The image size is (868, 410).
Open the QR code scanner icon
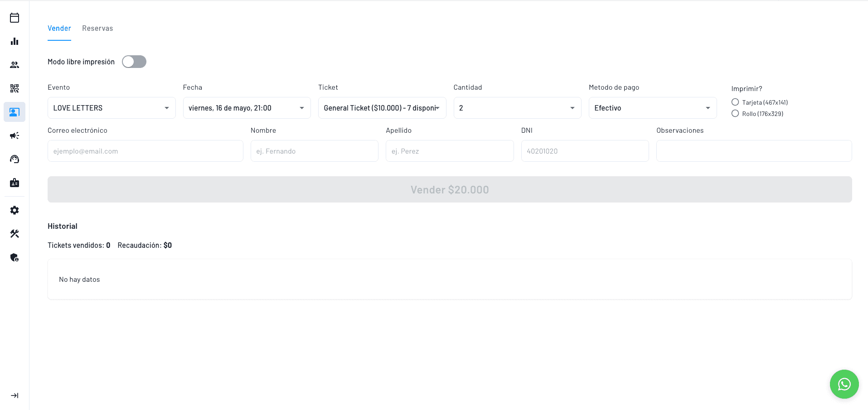click(15, 88)
